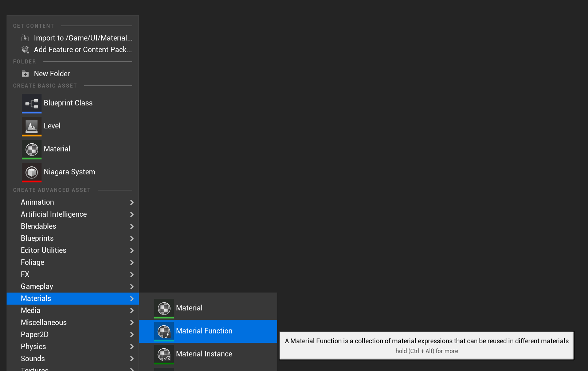Create a new Level asset
This screenshot has height=371, width=588.
(x=72, y=126)
